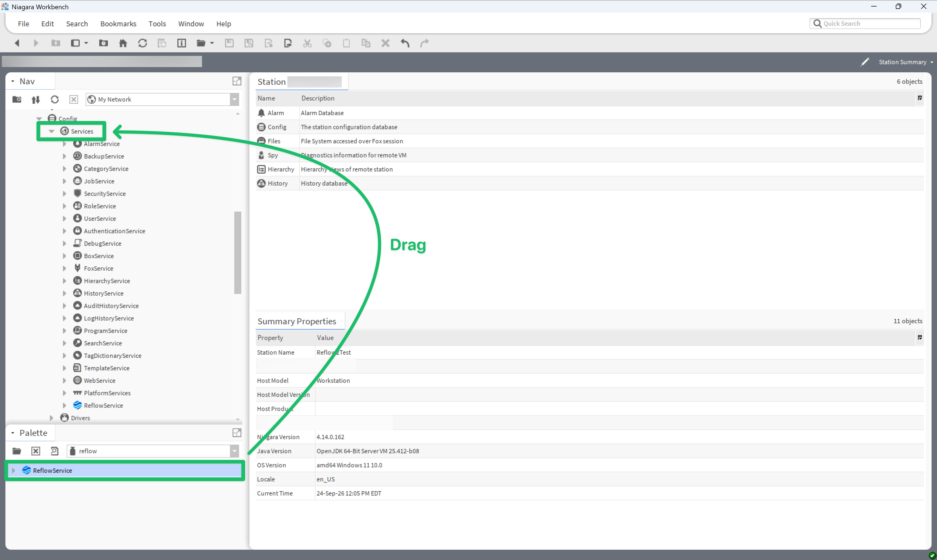The image size is (937, 560).
Task: Expand ReflowService in the Palette
Action: (14, 470)
